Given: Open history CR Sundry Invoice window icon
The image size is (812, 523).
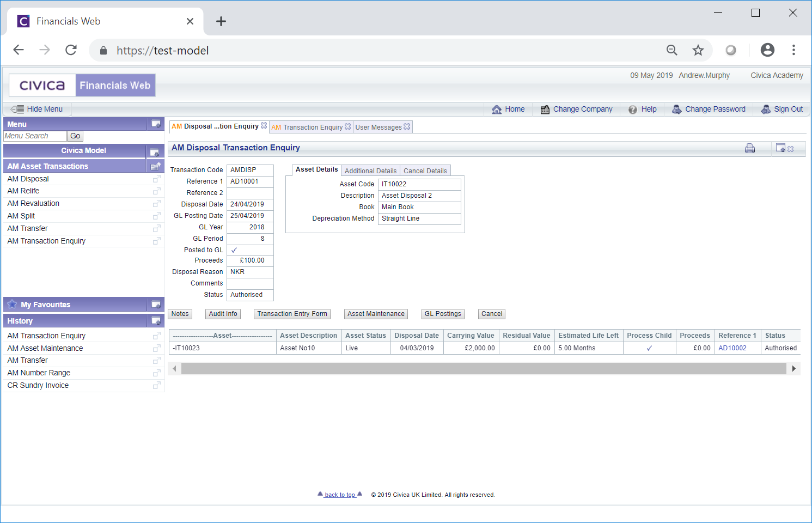Looking at the screenshot, I should click(x=157, y=386).
